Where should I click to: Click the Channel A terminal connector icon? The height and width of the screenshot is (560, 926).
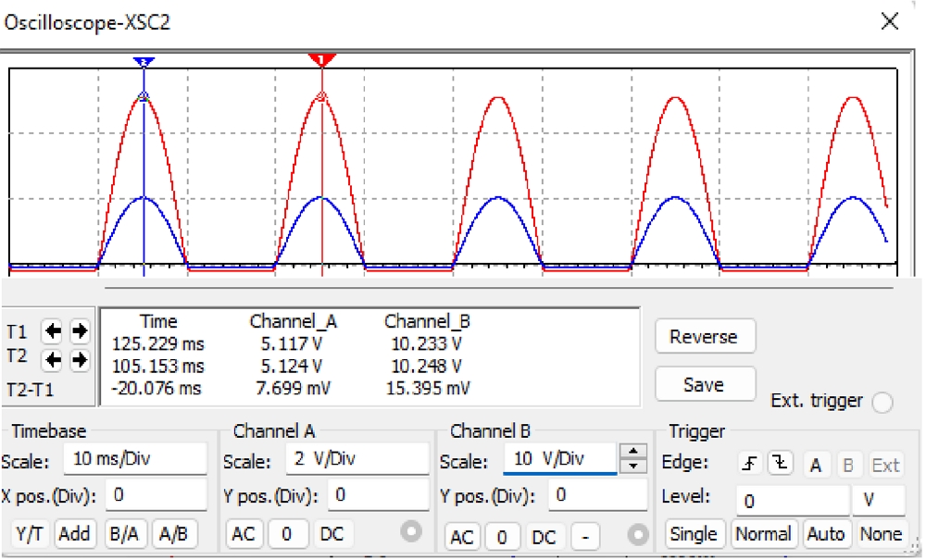[x=412, y=532]
